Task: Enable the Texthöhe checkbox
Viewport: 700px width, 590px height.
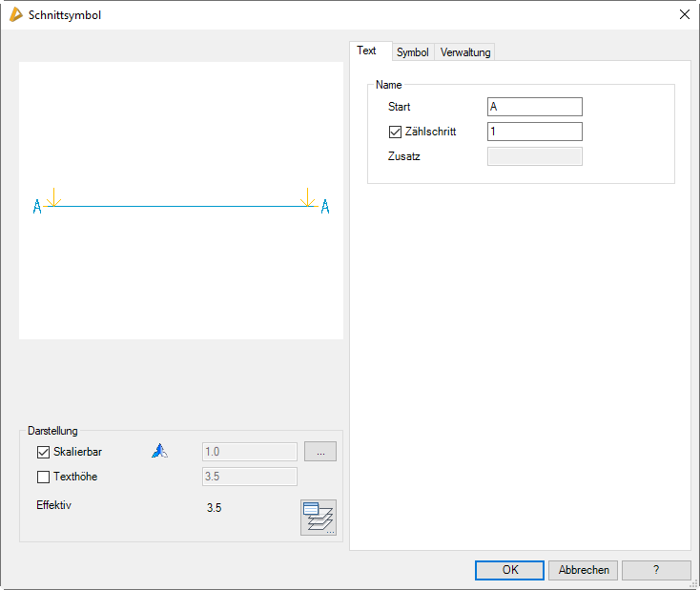Action: click(43, 477)
